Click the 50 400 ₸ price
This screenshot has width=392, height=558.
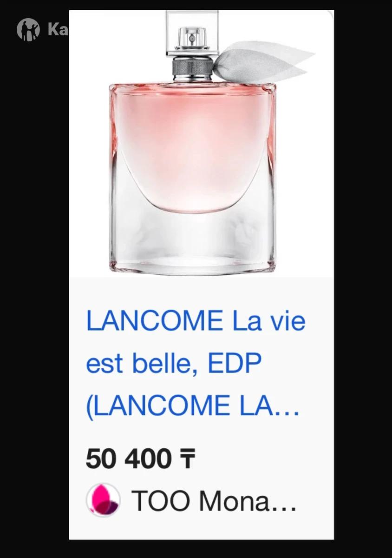pyautogui.click(x=141, y=459)
